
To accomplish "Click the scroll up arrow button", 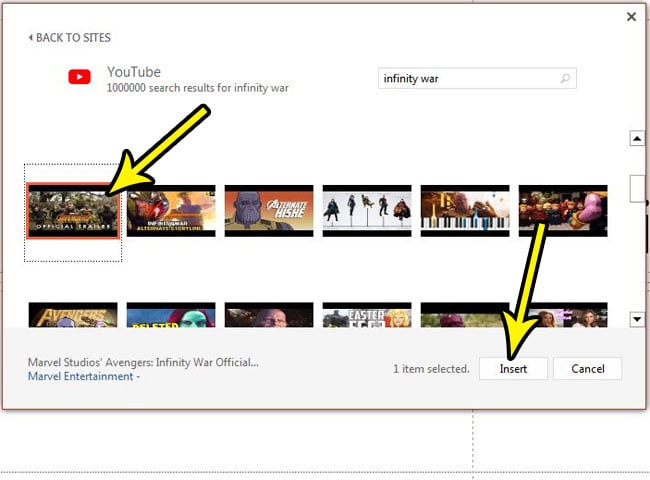I will pos(637,138).
